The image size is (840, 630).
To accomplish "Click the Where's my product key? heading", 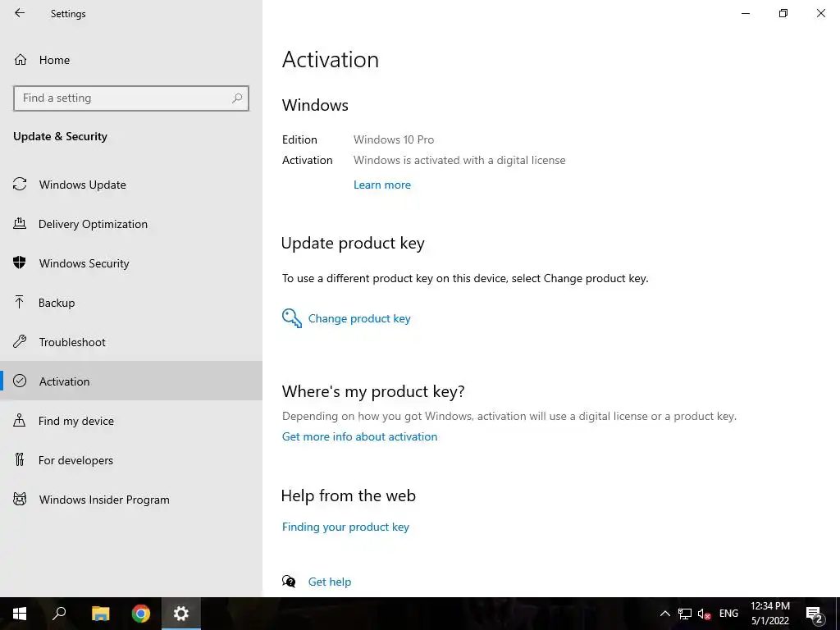I will (x=373, y=391).
